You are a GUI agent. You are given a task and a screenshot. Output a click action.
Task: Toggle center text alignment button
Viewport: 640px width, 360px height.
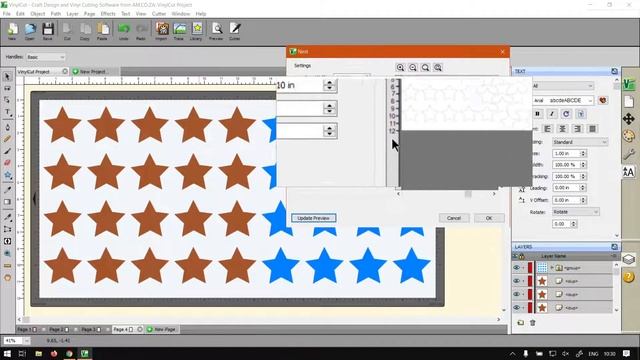click(x=562, y=129)
